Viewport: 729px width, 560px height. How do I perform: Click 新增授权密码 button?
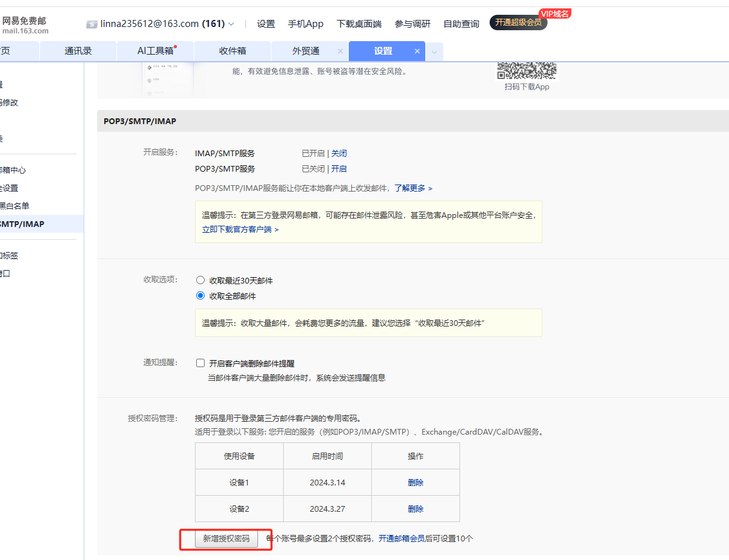pos(226,539)
